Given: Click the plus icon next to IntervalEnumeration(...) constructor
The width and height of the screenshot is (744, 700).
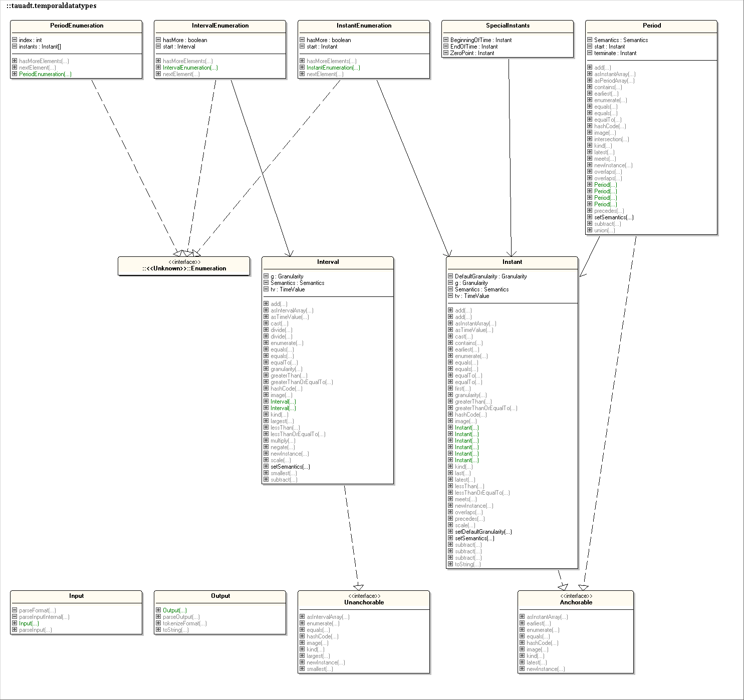Looking at the screenshot, I should click(x=158, y=68).
